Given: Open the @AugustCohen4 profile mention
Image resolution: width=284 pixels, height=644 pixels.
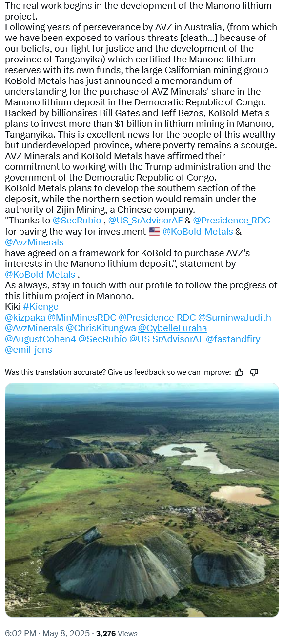Looking at the screenshot, I should click(41, 339).
